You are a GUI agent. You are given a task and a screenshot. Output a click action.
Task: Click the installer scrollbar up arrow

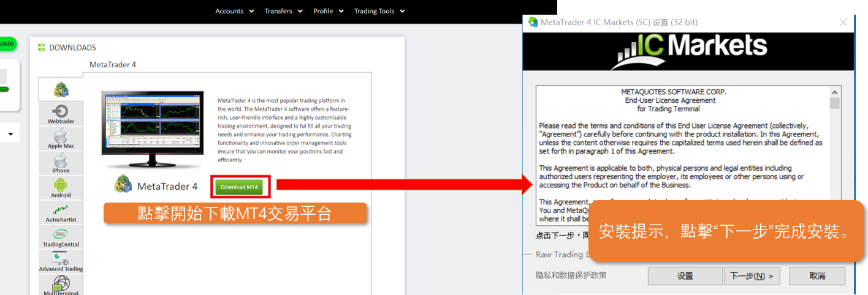pos(834,92)
